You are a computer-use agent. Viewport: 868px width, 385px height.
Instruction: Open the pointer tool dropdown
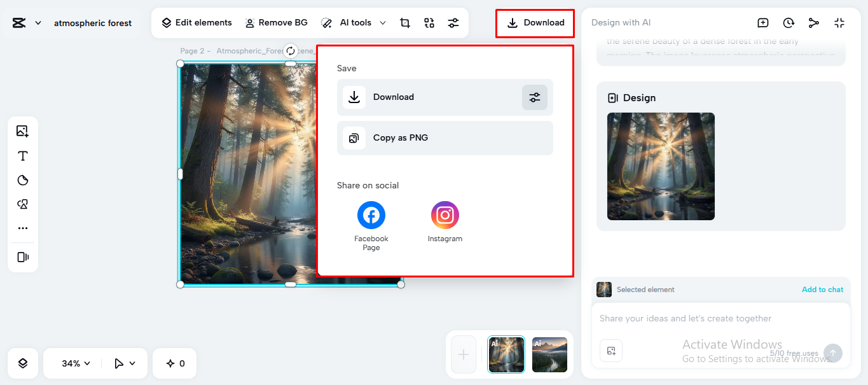pos(125,363)
